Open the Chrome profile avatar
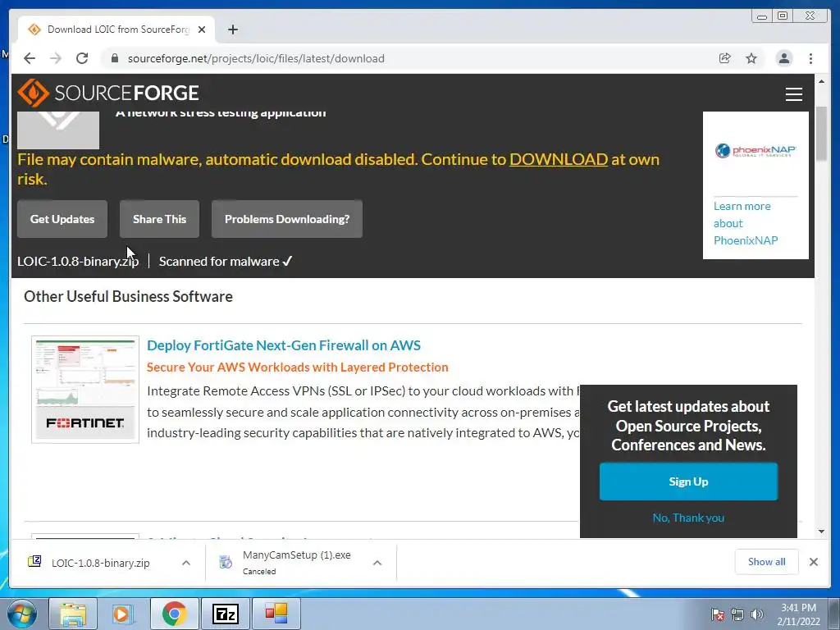This screenshot has height=630, width=840. tap(784, 58)
